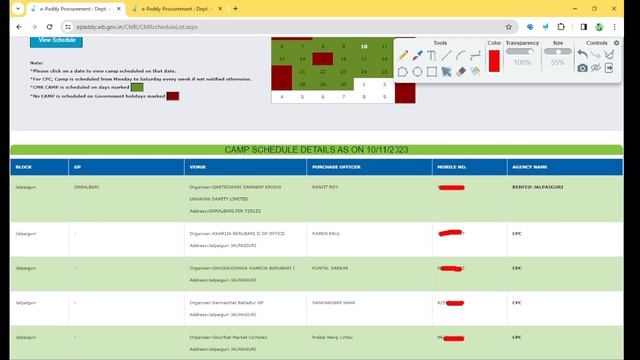This screenshot has height=360, width=640.
Task: Open the Chrome three-dot menu
Action: (x=614, y=27)
